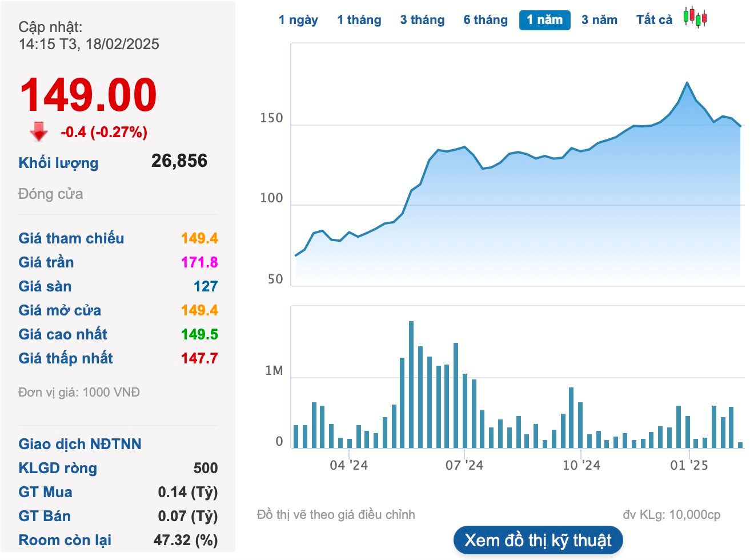The height and width of the screenshot is (560, 754).
Task: Click 'Đơn vị giá: 1000 VNĐ' note
Action: 79,393
